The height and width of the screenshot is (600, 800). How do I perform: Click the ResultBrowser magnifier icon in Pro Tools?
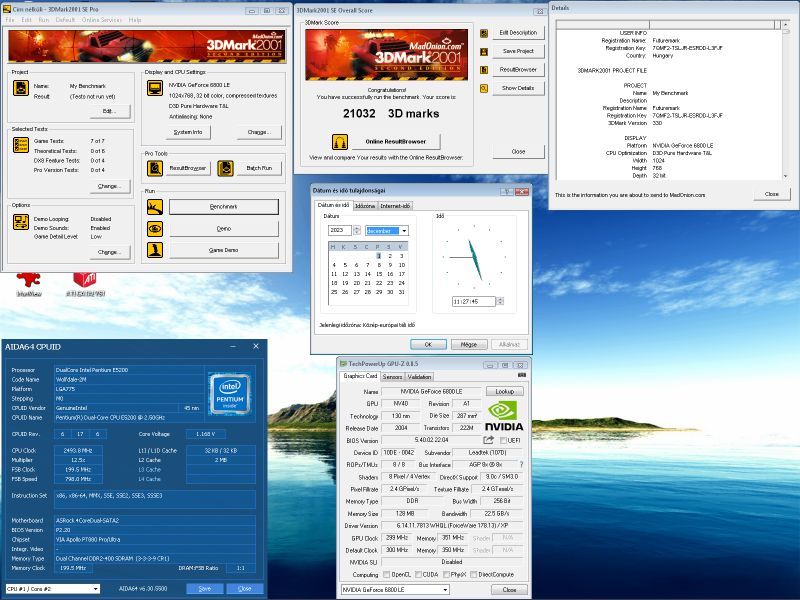point(155,168)
